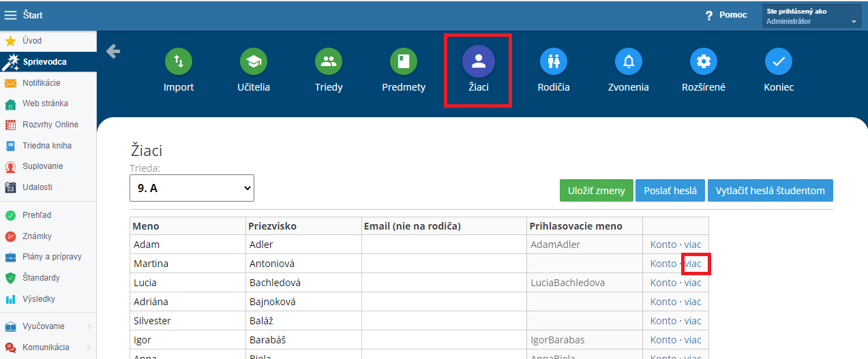868x359 pixels.
Task: Click the surname cell Bajnoková
Action: (303, 302)
